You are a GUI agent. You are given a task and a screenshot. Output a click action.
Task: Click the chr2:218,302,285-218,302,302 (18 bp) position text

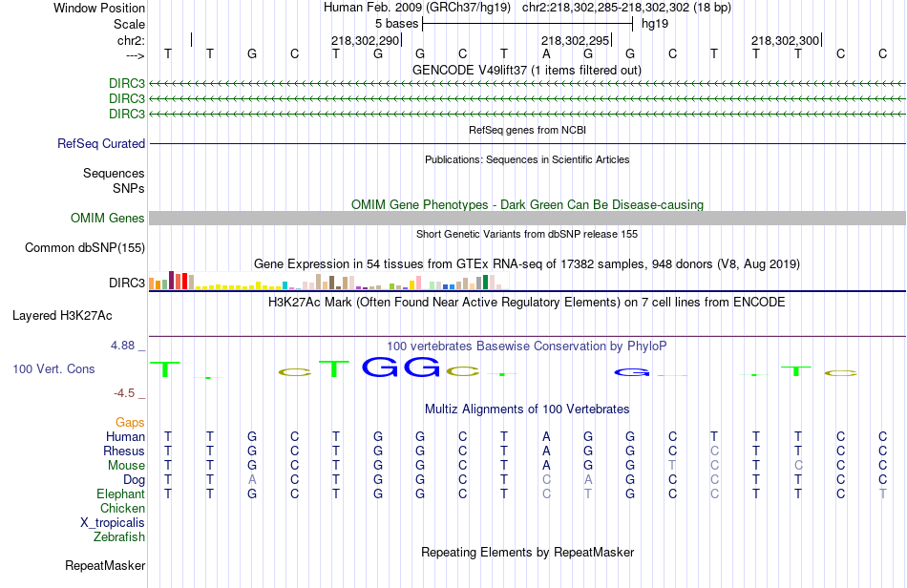(626, 8)
